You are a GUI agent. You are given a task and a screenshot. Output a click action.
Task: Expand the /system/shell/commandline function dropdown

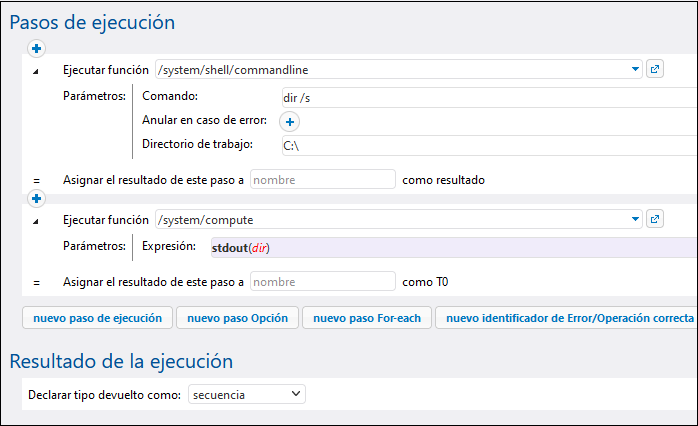pyautogui.click(x=636, y=69)
